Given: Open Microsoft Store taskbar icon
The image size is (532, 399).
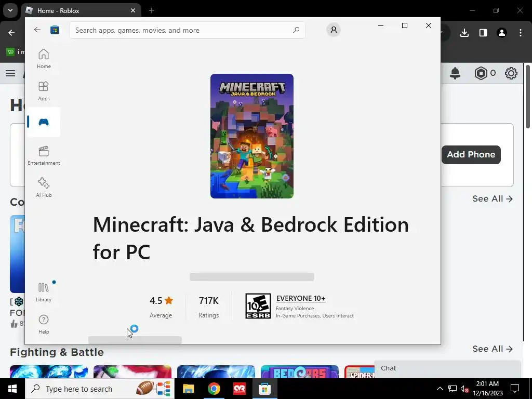Looking at the screenshot, I should 264,389.
